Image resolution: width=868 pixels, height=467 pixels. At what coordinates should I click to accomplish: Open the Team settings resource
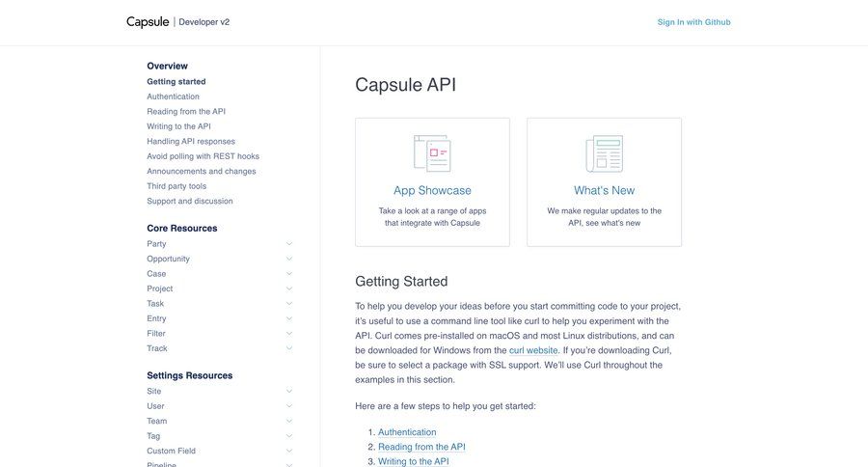(157, 421)
